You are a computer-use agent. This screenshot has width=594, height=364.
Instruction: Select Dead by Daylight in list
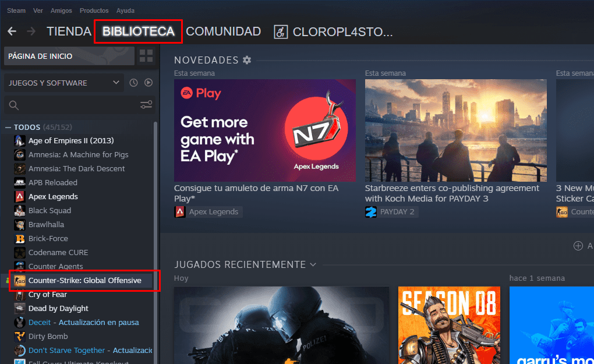(x=58, y=308)
